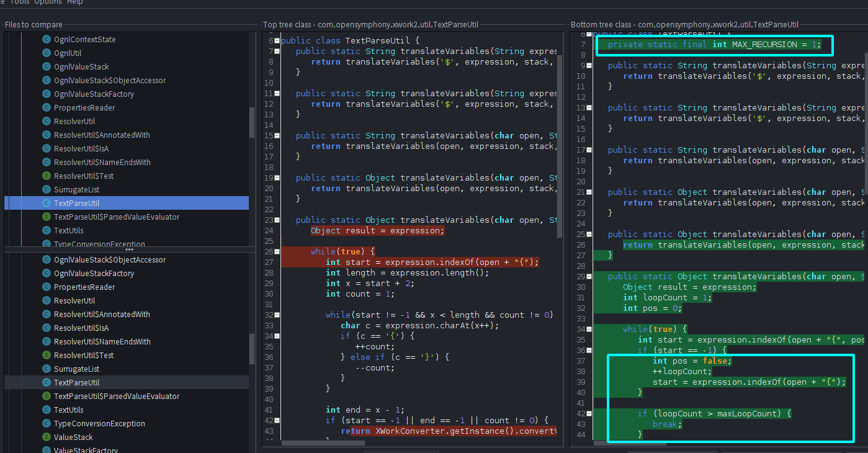
Task: Collapse the while(true) fold at line 26 in top panel
Action: [x=277, y=252]
